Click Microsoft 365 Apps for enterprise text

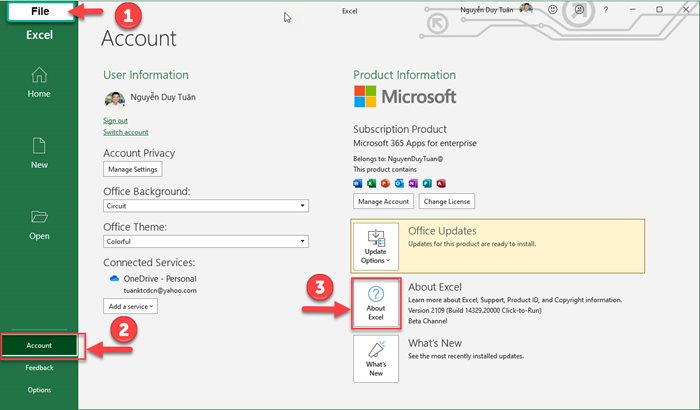click(415, 143)
